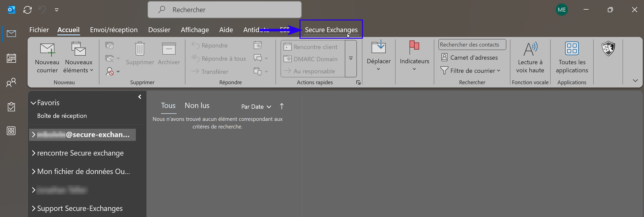Screen dimensions: 644x217
Task: Click the Archiver button
Action: pos(169,54)
